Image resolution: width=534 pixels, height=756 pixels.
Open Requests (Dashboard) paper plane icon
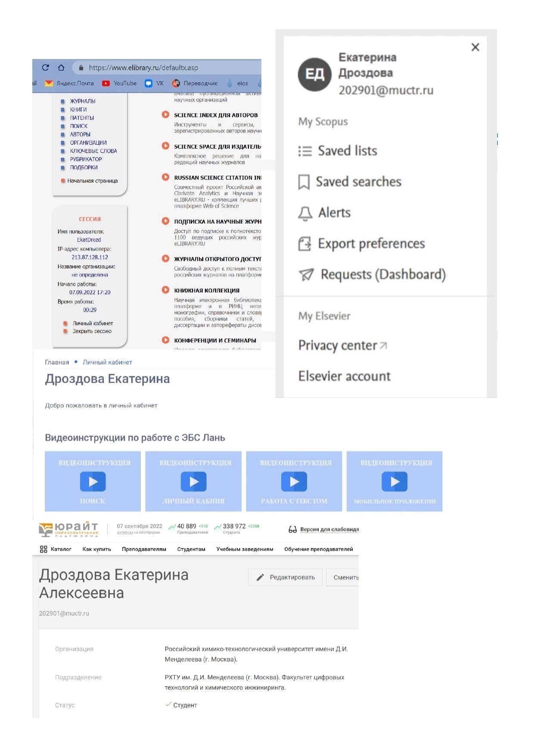306,275
